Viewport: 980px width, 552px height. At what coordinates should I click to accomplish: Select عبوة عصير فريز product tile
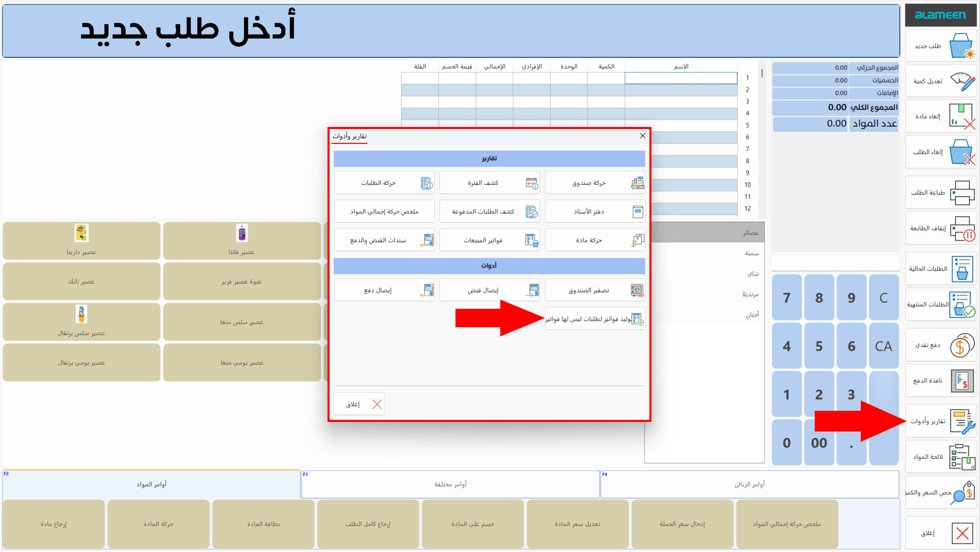click(242, 281)
